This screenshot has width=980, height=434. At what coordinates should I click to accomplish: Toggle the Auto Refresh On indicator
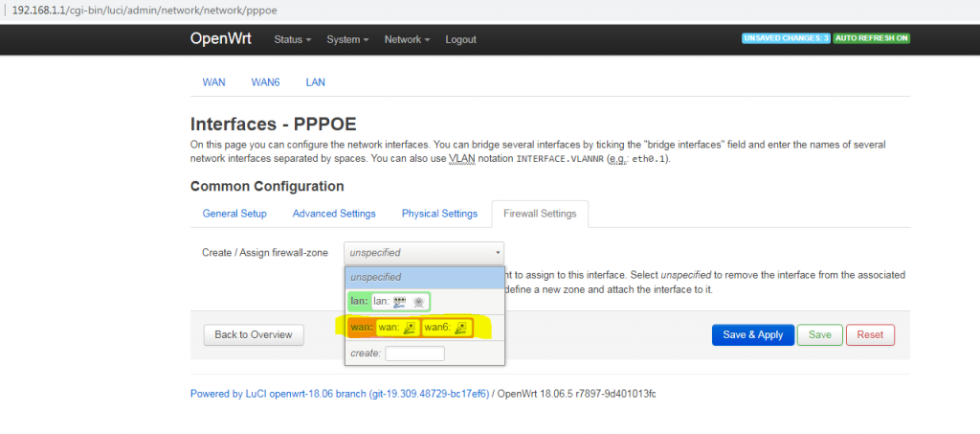(x=871, y=38)
